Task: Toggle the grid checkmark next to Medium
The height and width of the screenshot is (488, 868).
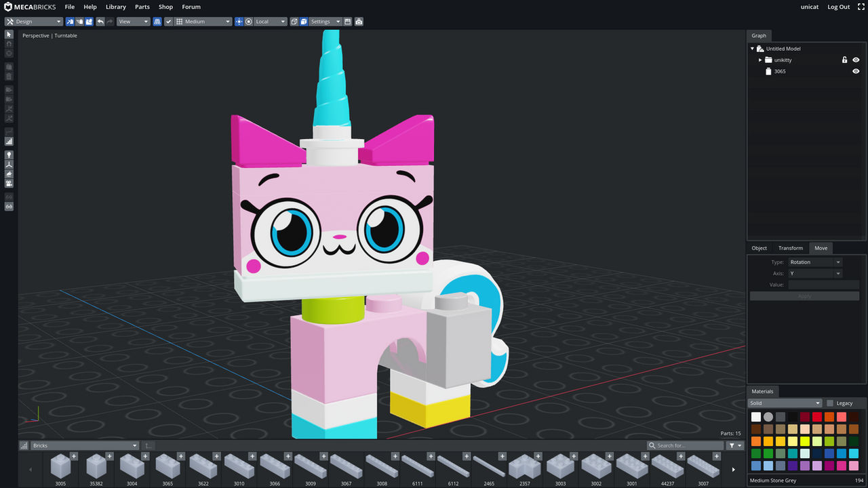Action: 169,22
